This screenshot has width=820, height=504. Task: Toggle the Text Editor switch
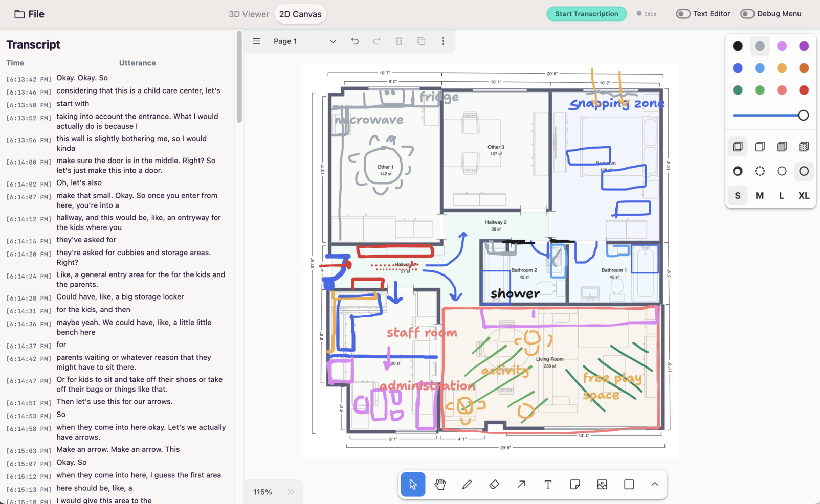683,14
